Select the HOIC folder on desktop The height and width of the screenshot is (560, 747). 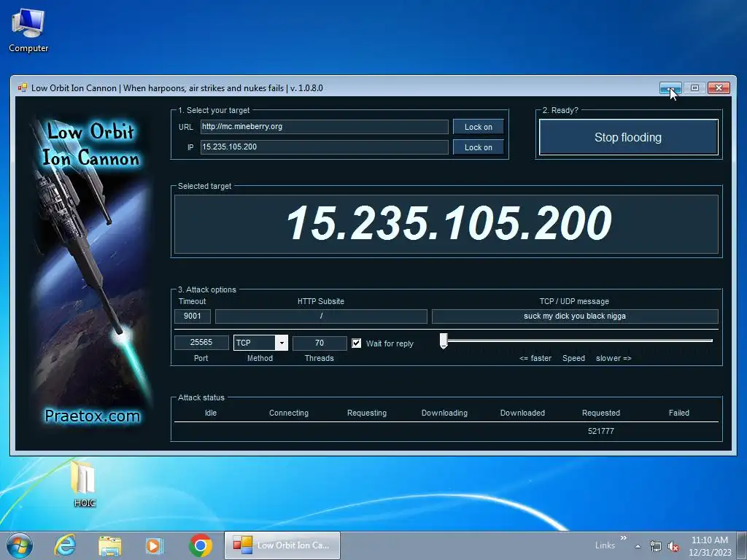85,484
